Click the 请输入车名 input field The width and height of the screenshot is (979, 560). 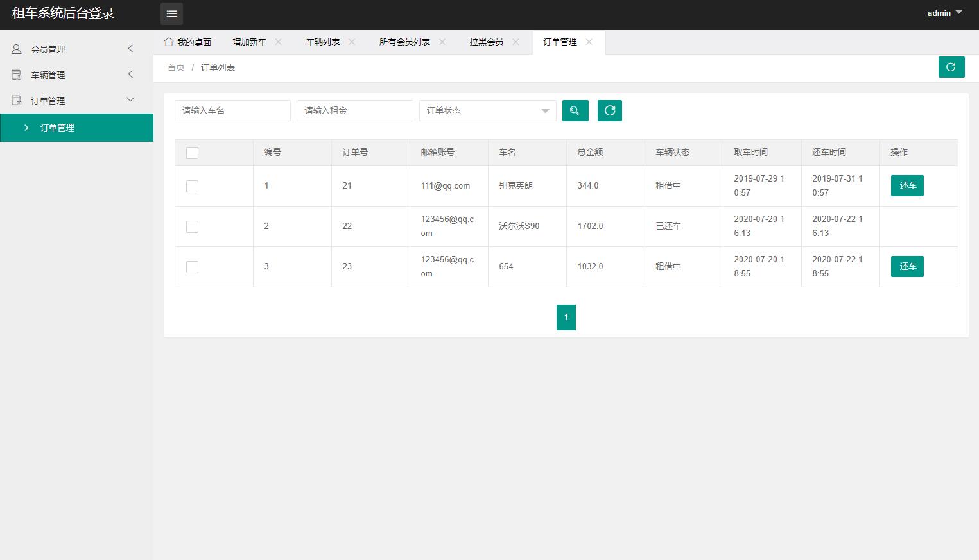tap(232, 110)
